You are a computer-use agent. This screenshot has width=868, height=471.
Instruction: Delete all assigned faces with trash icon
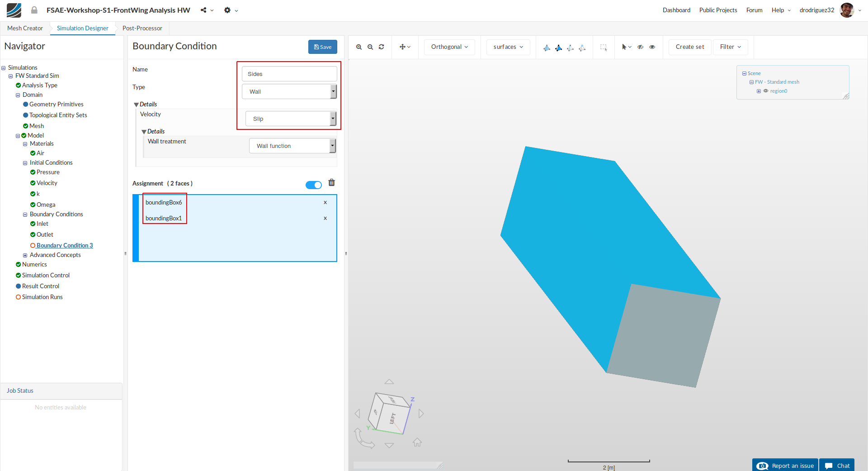point(332,182)
